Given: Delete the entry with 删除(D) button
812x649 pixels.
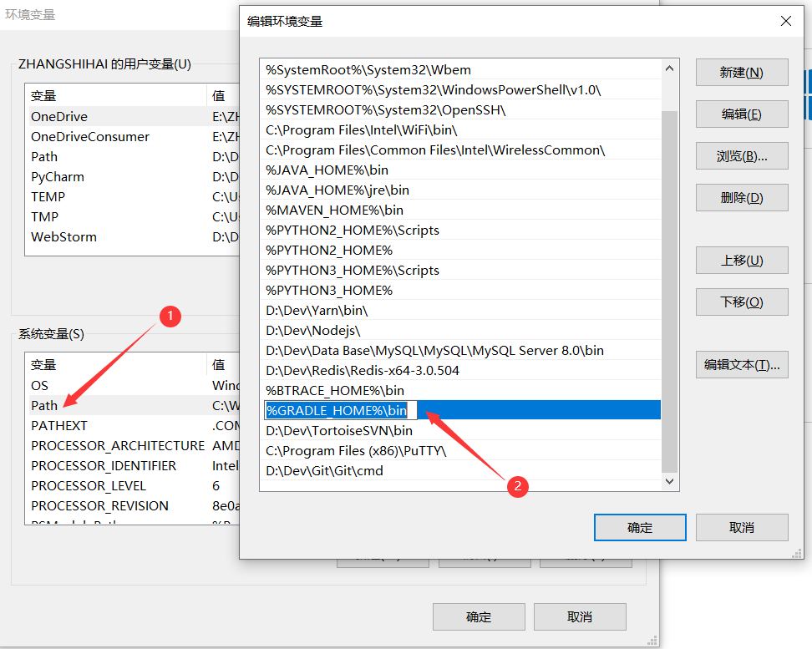Looking at the screenshot, I should pyautogui.click(x=741, y=198).
